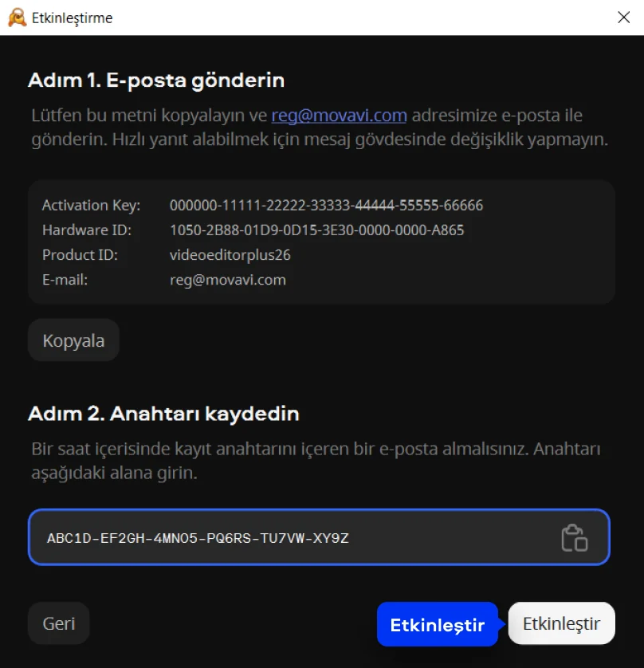Click the videoeditorplus26 Product ID value
644x668 pixels.
click(x=230, y=255)
